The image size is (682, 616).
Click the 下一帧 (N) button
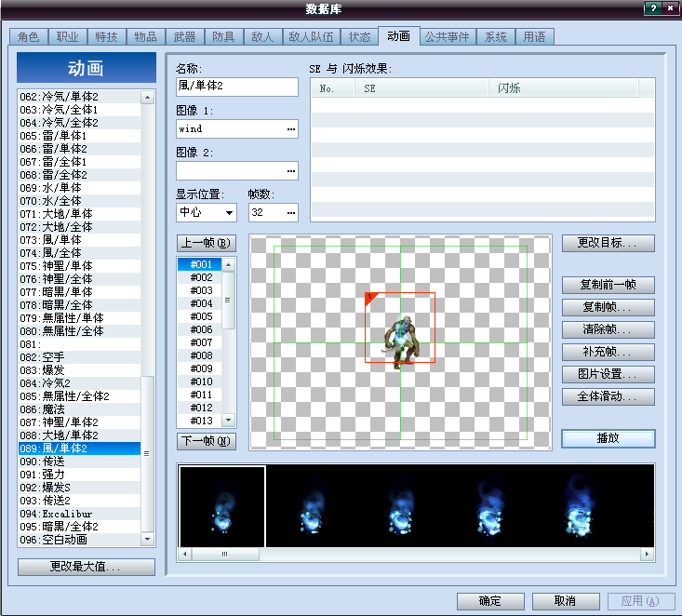tap(207, 441)
